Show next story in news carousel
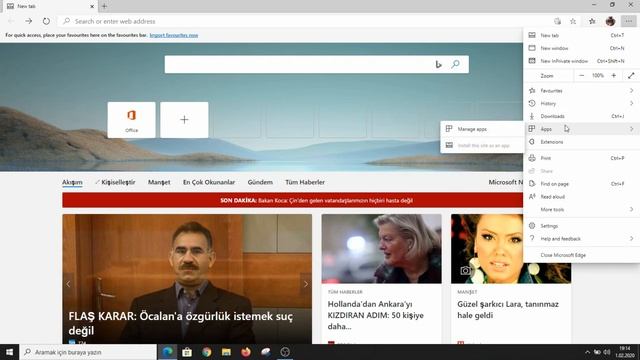The width and height of the screenshot is (640, 360). click(x=306, y=284)
